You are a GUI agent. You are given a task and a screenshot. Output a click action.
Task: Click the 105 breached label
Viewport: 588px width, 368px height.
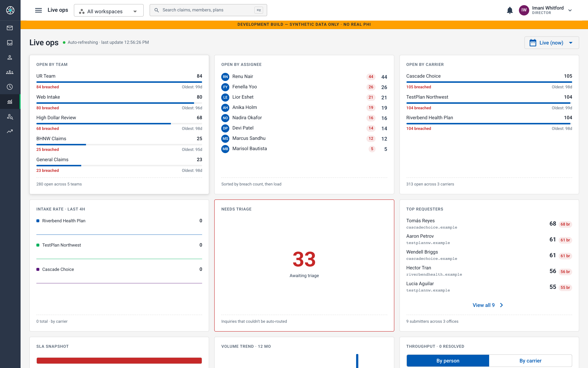[419, 87]
